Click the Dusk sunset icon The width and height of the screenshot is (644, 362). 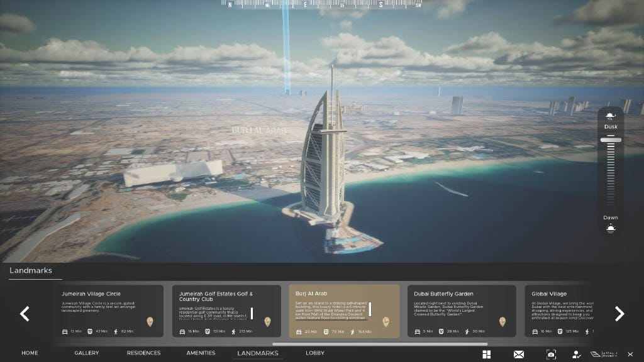(x=610, y=116)
